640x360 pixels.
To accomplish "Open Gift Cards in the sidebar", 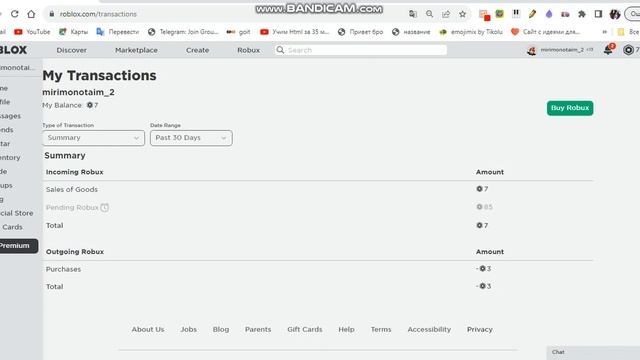I will tap(11, 227).
